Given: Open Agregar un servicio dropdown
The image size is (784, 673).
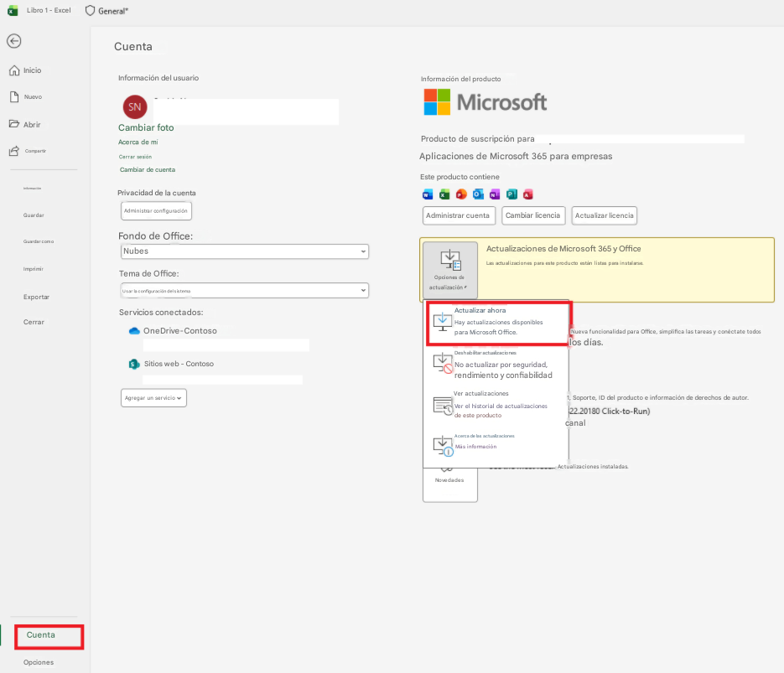Looking at the screenshot, I should click(x=153, y=398).
